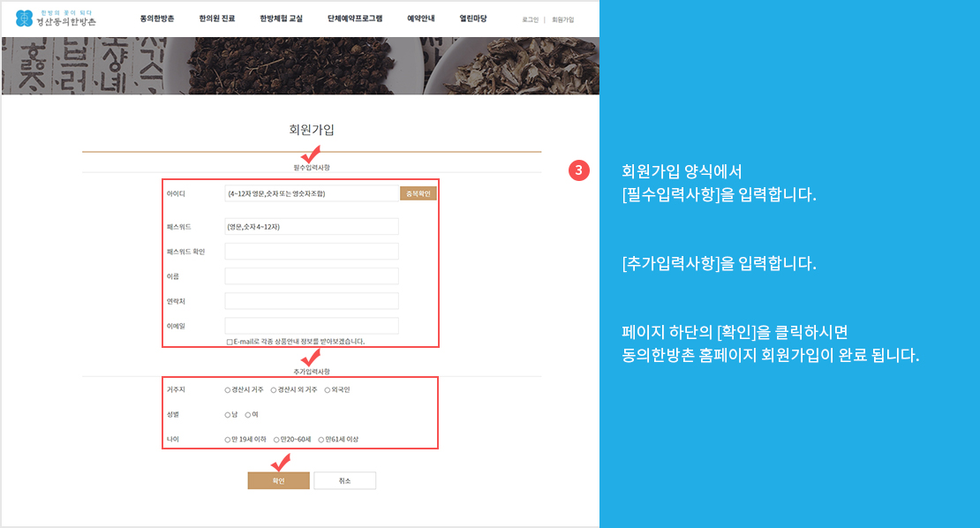Image resolution: width=980 pixels, height=528 pixels.
Task: Click the 경산동의한방촌 logo
Action: tap(56, 19)
